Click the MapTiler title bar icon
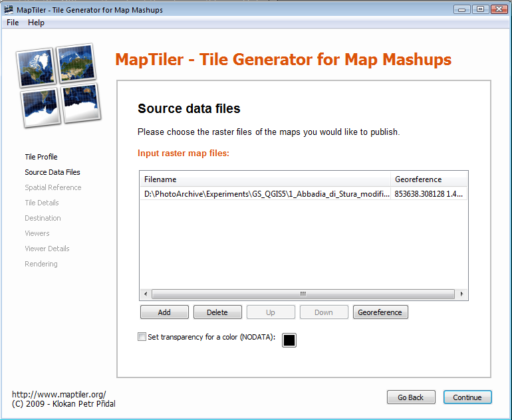 click(9, 9)
